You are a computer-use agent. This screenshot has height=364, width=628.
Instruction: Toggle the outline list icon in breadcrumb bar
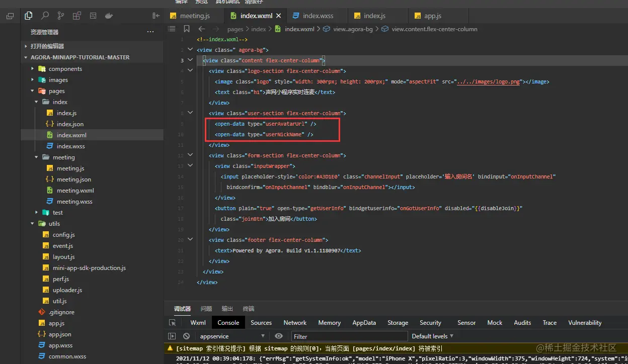tap(172, 29)
